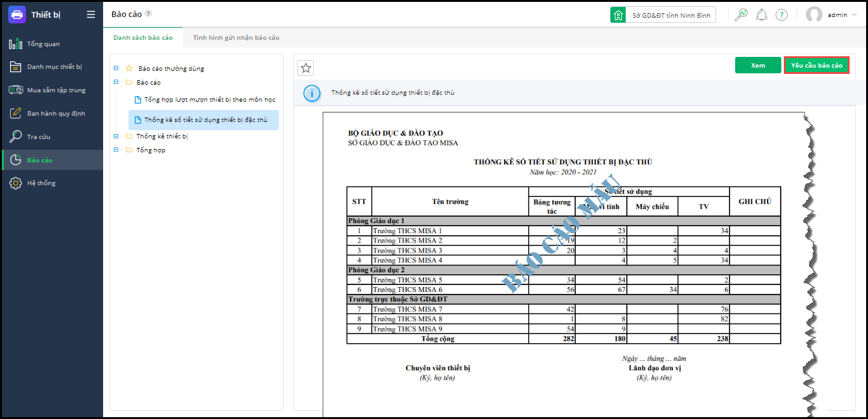The width and height of the screenshot is (868, 419).
Task: Click the help question mark icon
Action: pyautogui.click(x=781, y=15)
